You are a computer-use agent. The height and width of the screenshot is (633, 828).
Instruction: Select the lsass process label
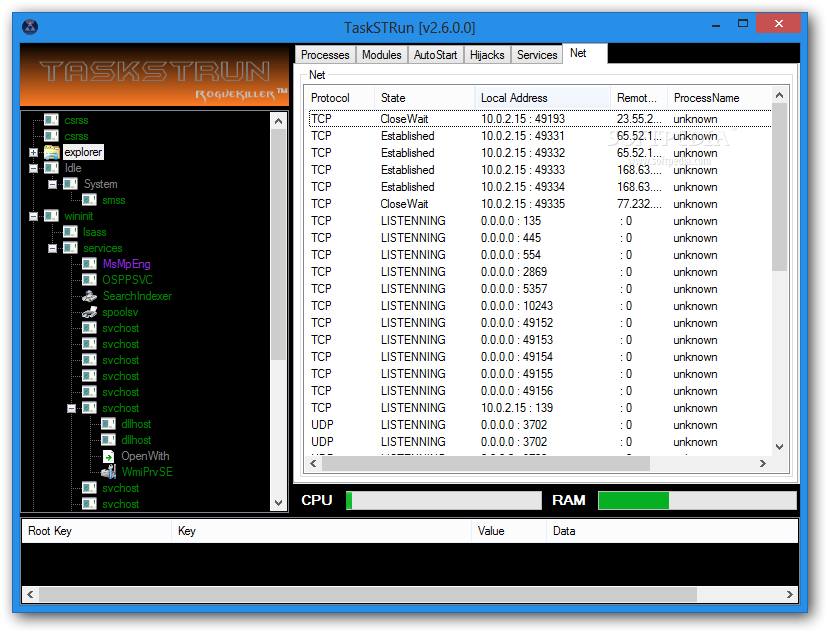coord(95,232)
